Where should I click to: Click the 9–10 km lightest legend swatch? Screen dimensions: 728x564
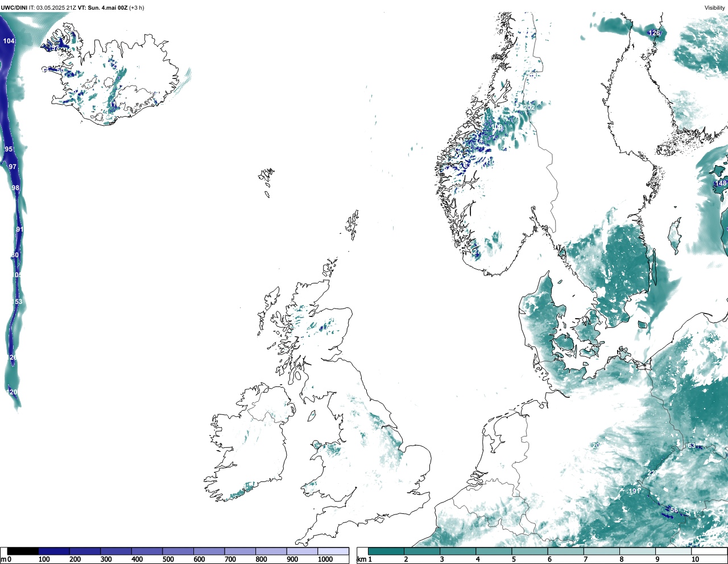tap(674, 551)
